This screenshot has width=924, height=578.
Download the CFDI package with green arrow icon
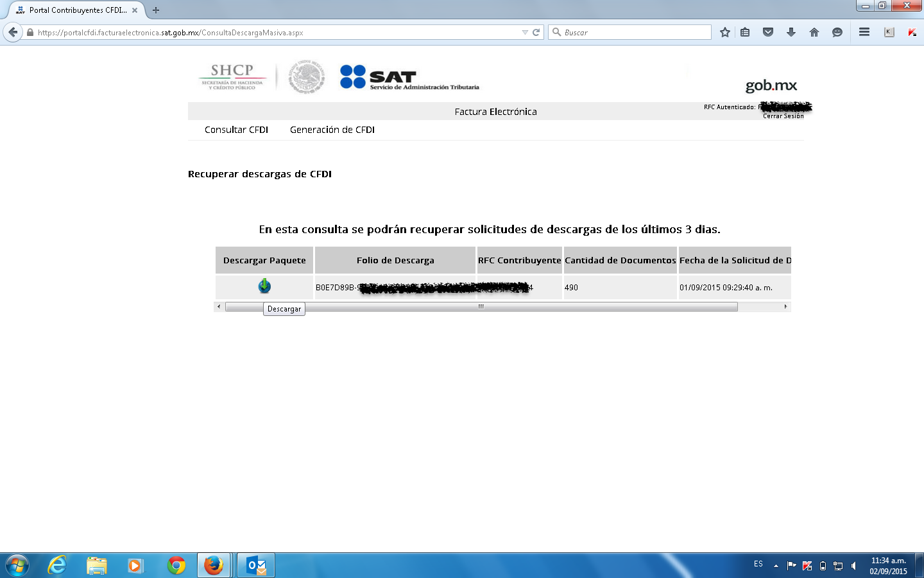coord(264,286)
